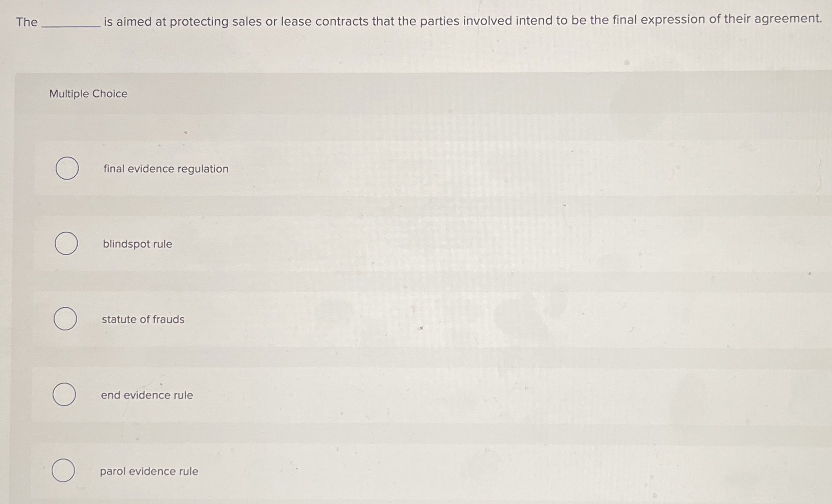This screenshot has height=504, width=832.
Task: Click the question text at the top
Action: coord(415,20)
